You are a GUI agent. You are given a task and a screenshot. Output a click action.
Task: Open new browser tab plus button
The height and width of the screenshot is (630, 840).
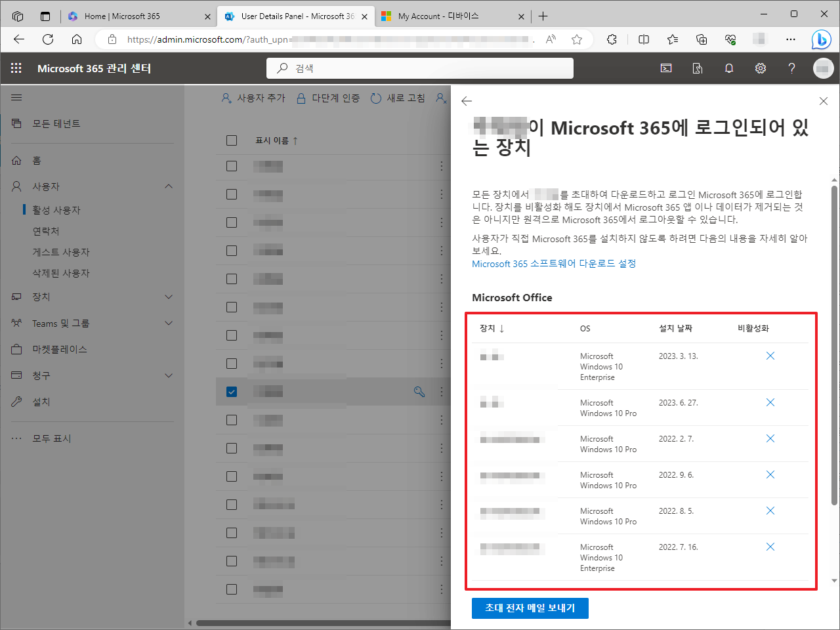point(543,16)
